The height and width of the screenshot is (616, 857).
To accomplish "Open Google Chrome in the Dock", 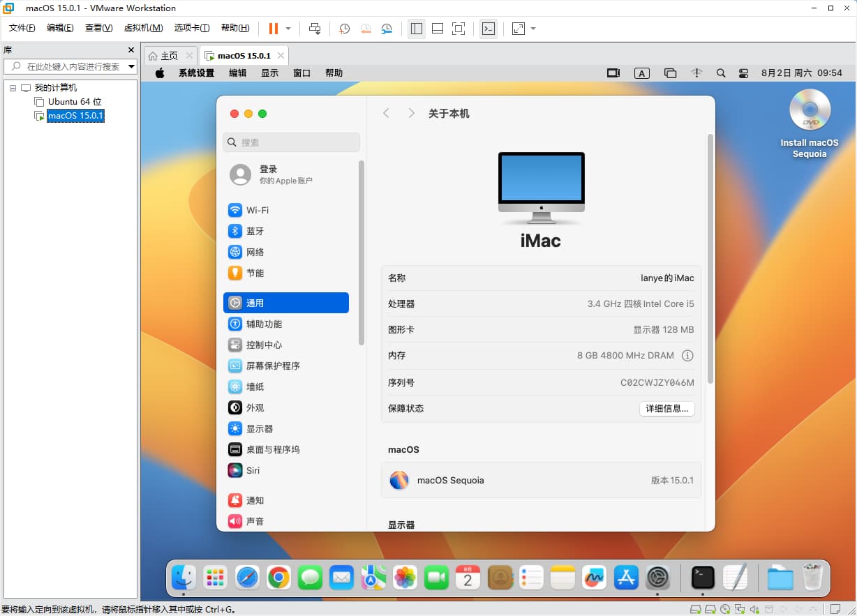I will pyautogui.click(x=278, y=577).
